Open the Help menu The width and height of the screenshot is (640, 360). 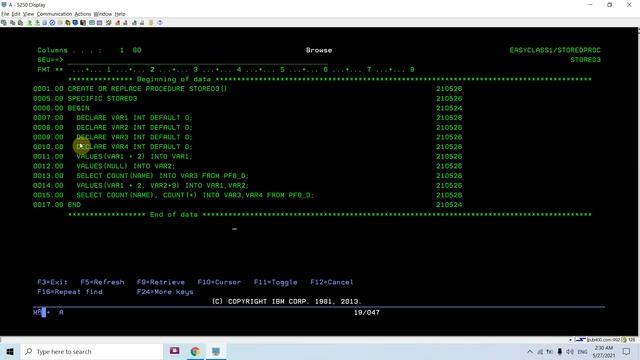point(120,14)
